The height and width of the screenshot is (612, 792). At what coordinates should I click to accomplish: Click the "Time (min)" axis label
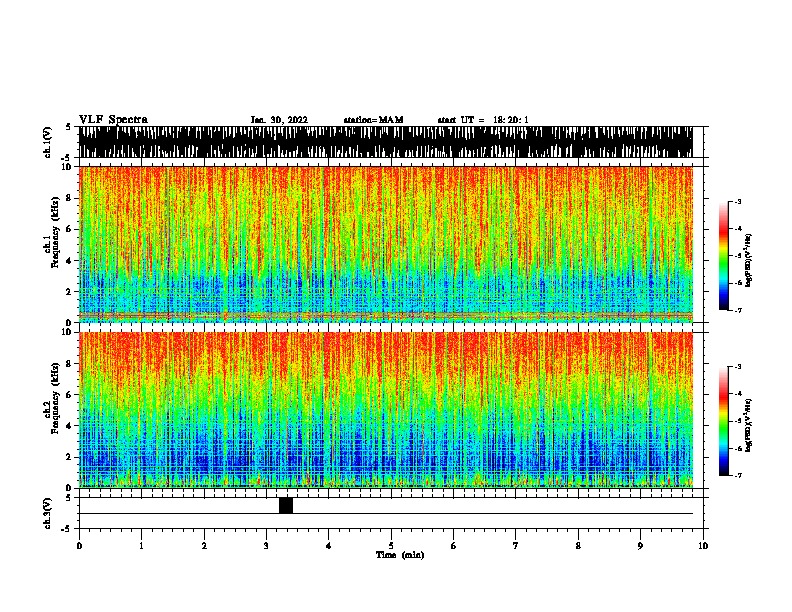tap(400, 555)
